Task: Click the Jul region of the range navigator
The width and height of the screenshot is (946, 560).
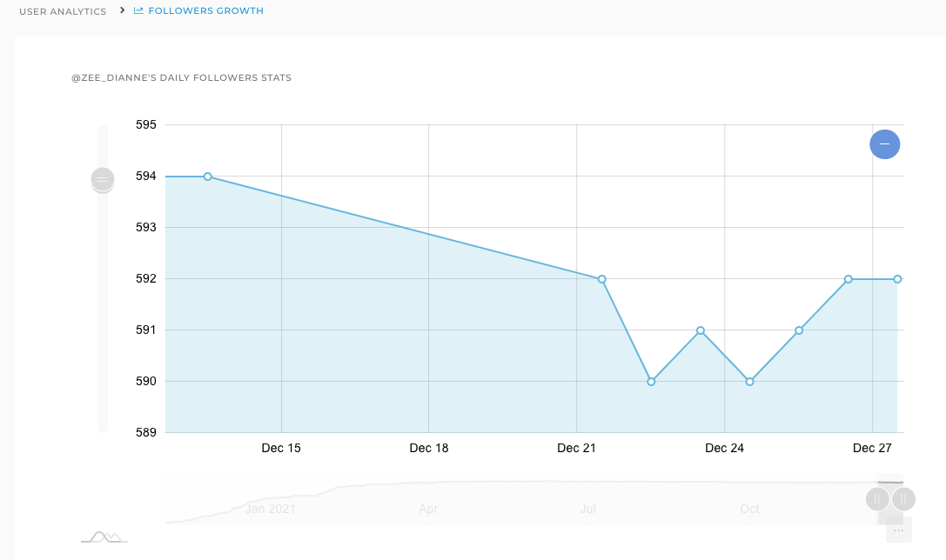Action: (587, 509)
